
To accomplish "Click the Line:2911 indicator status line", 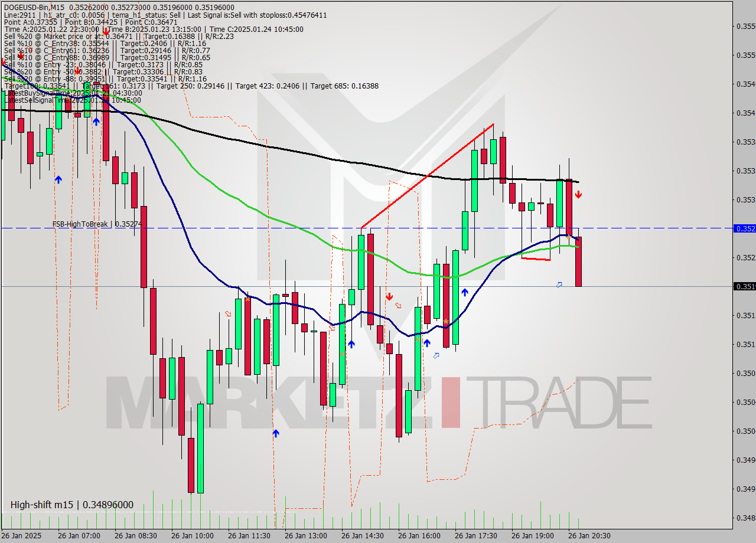I will pyautogui.click(x=165, y=15).
